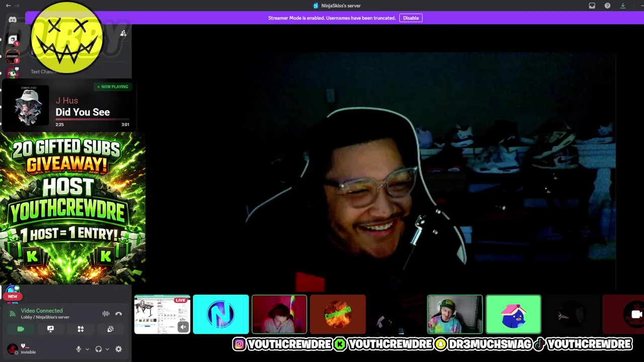Open the help question mark icon
This screenshot has width=644, height=362.
tap(607, 6)
